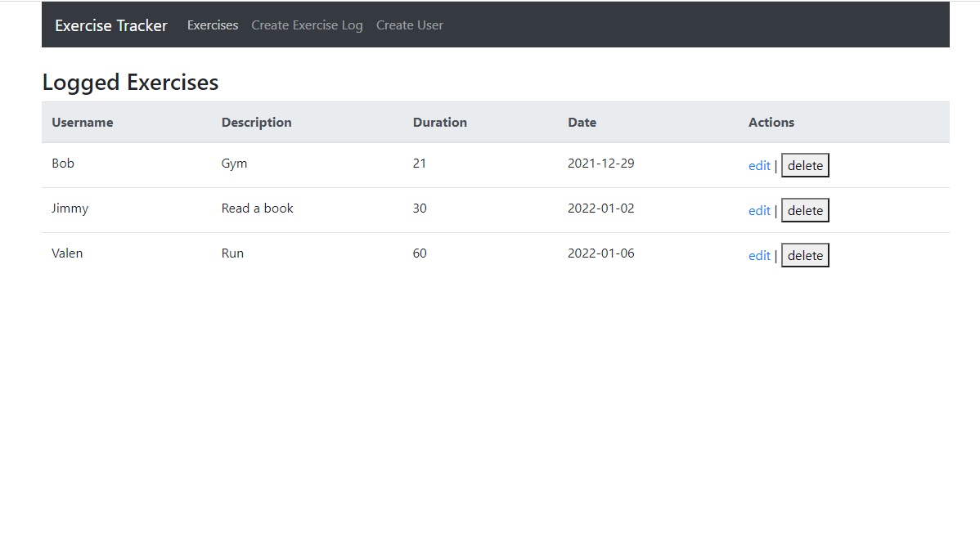Open the Exercises navigation link
This screenshot has width=980, height=556.
[212, 25]
